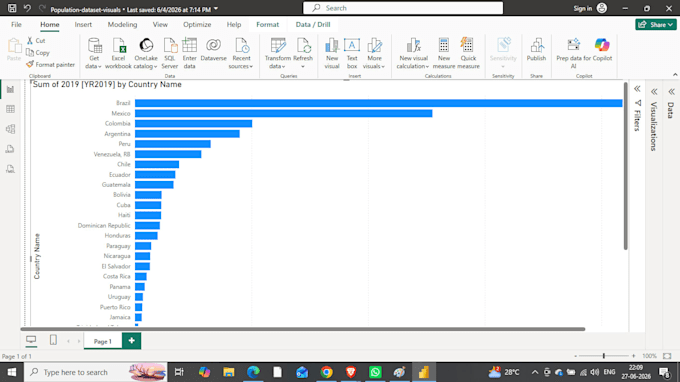Switch to the Insert ribbon tab
Image resolution: width=680 pixels, height=382 pixels.
pos(83,25)
